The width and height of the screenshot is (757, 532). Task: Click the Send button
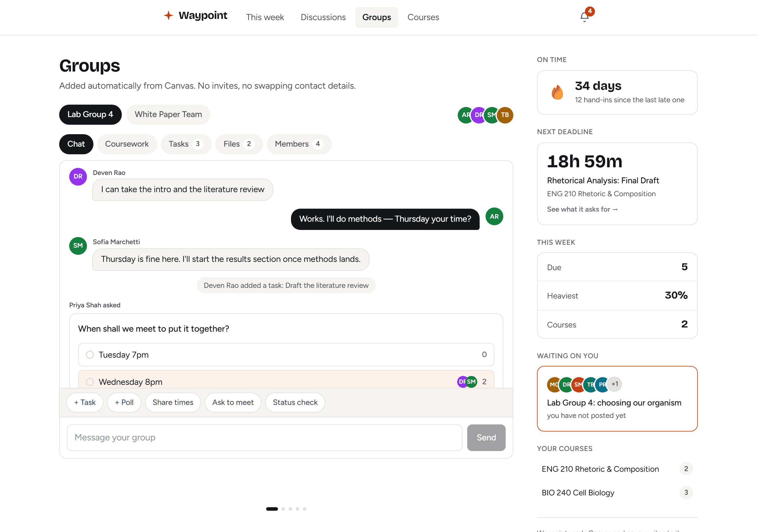pos(486,438)
